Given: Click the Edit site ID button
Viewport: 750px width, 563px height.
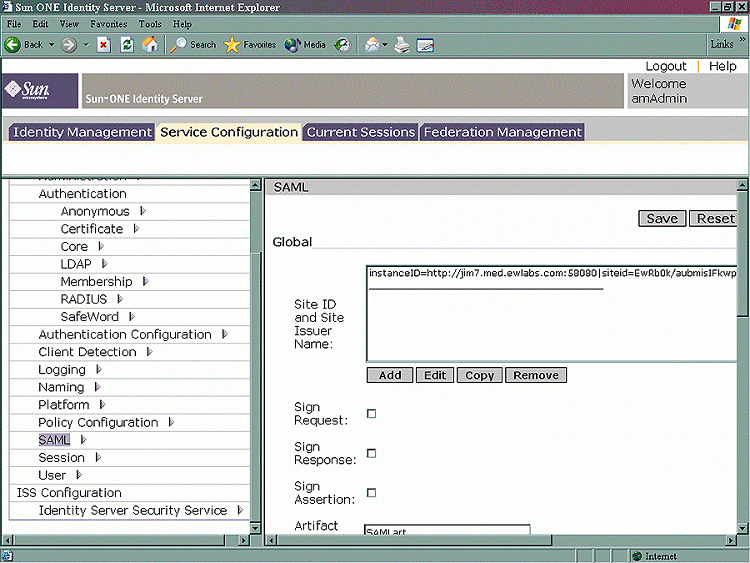Looking at the screenshot, I should coord(434,375).
